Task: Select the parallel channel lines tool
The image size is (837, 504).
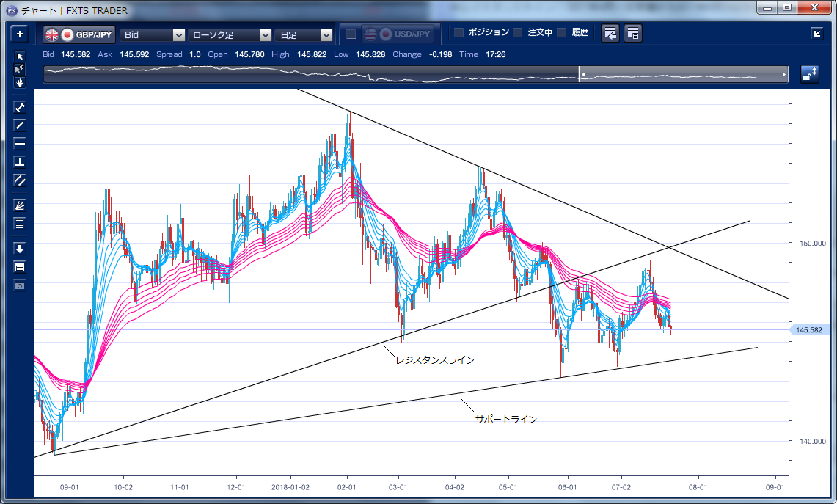Action: pyautogui.click(x=20, y=180)
